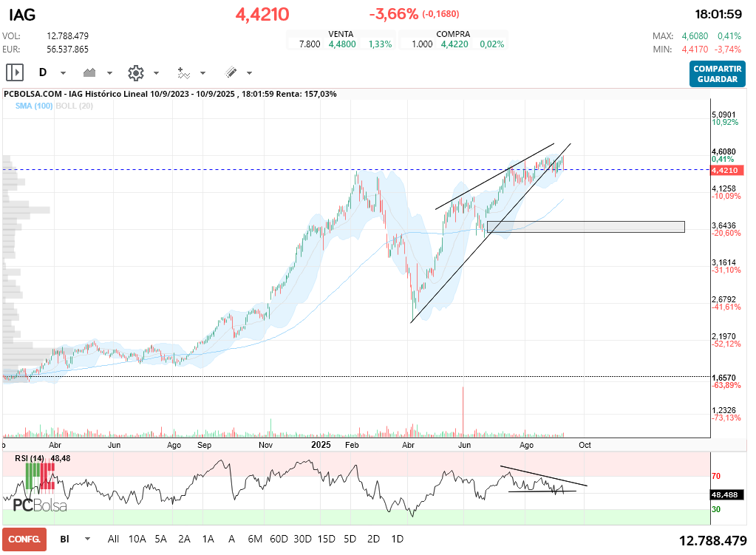
Task: Select the drawing pencil tool icon
Action: 231,72
